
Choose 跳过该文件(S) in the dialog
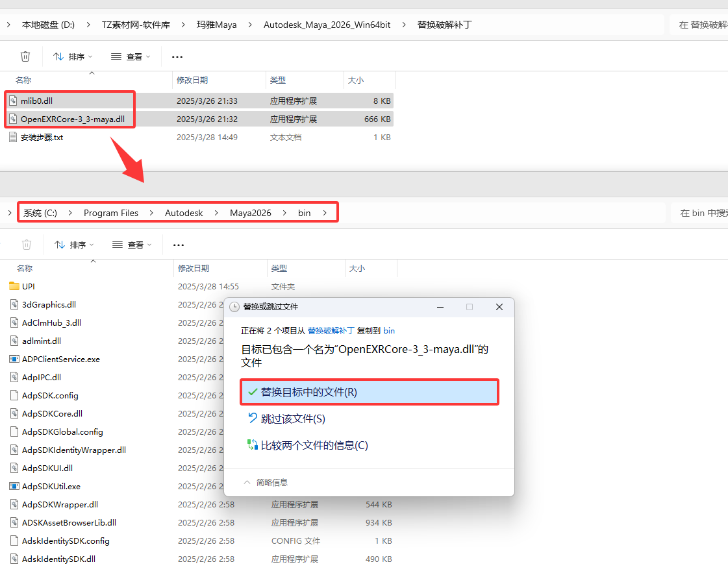[286, 419]
